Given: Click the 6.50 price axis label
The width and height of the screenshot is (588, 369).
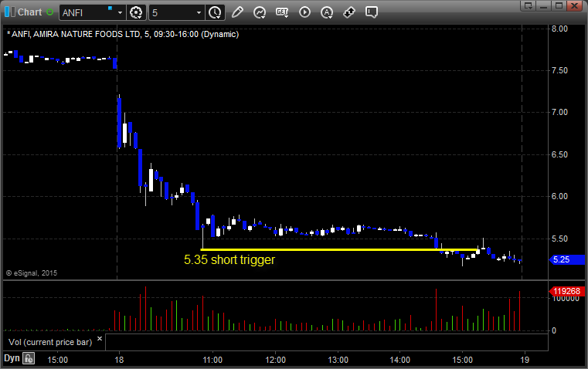Looking at the screenshot, I should 559,154.
